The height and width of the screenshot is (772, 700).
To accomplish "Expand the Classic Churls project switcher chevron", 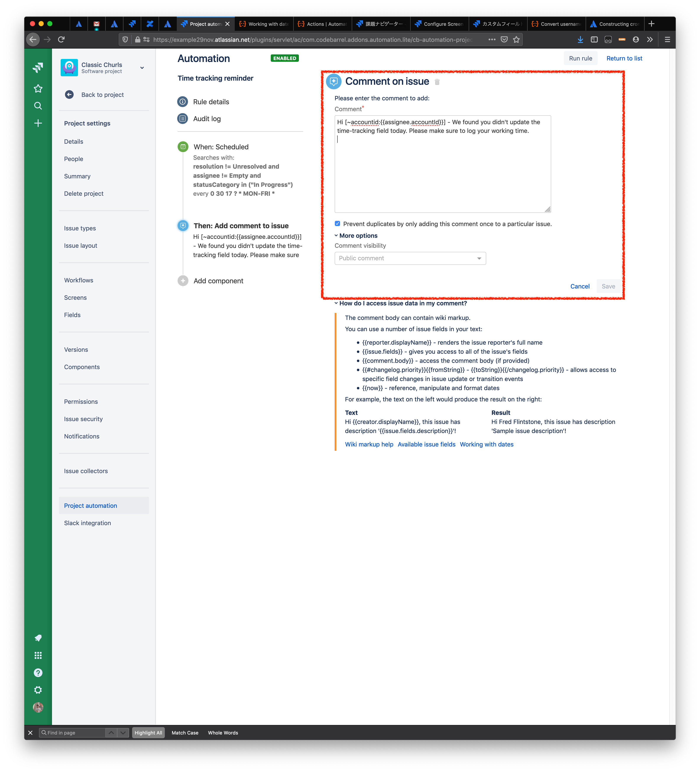I will tap(142, 68).
